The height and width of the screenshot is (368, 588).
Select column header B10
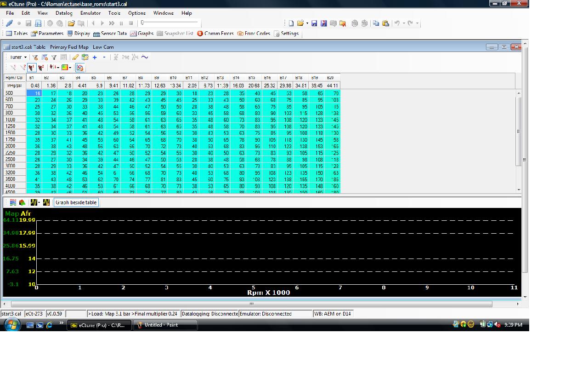[173, 78]
